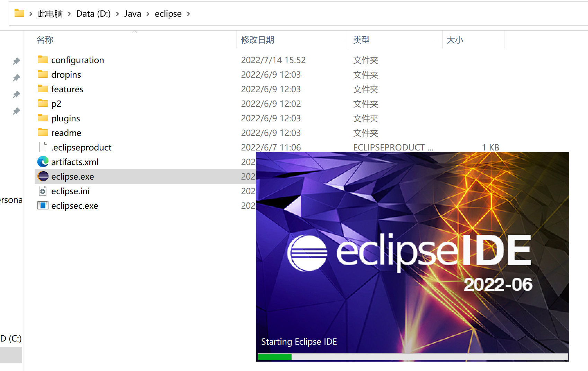Screen dimensions: 588x371
Task: Expand chevron after 此电脑 in breadcrumb
Action: [69, 14]
